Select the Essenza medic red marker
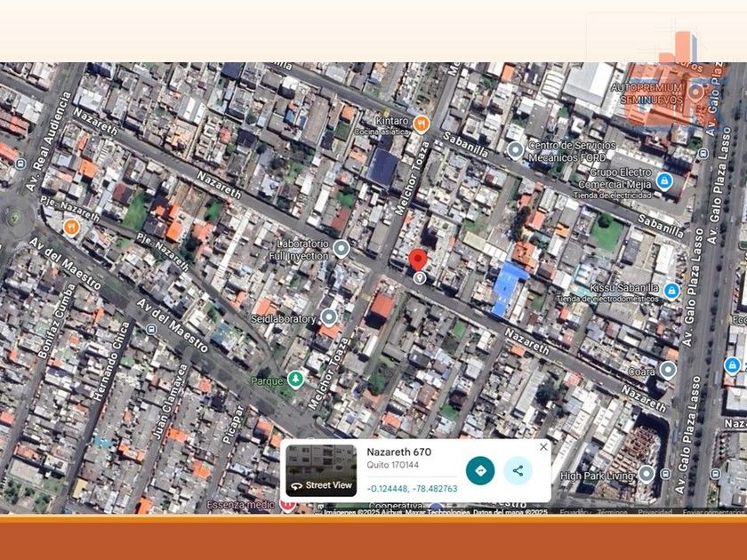 click(x=287, y=505)
